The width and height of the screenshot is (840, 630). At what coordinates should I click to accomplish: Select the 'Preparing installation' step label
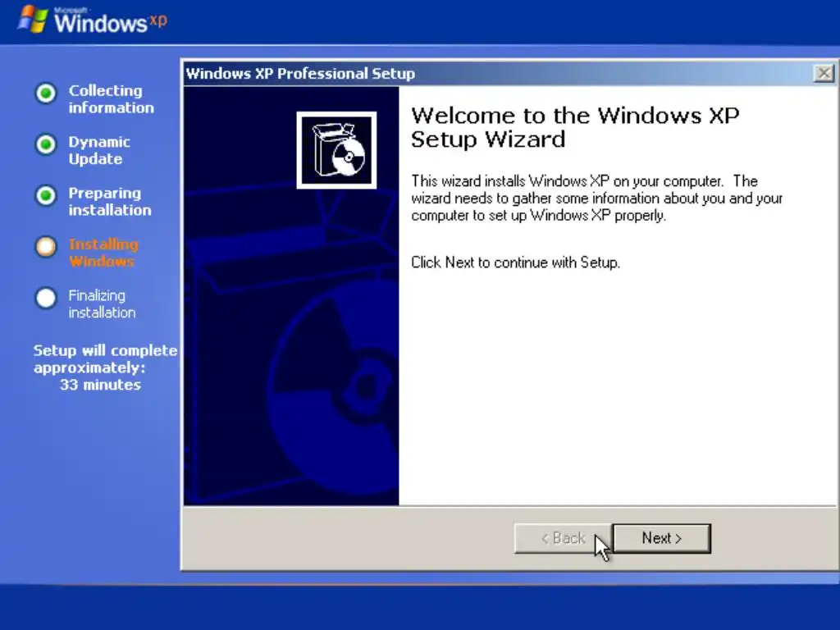110,202
